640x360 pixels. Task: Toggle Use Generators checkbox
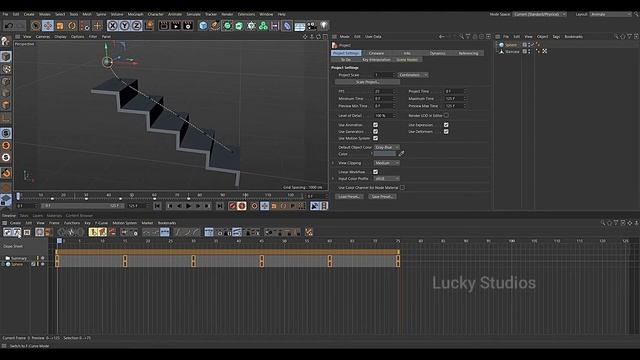pos(376,131)
